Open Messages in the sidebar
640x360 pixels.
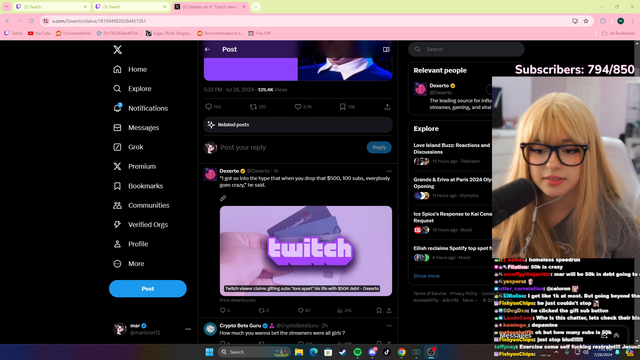pyautogui.click(x=136, y=128)
